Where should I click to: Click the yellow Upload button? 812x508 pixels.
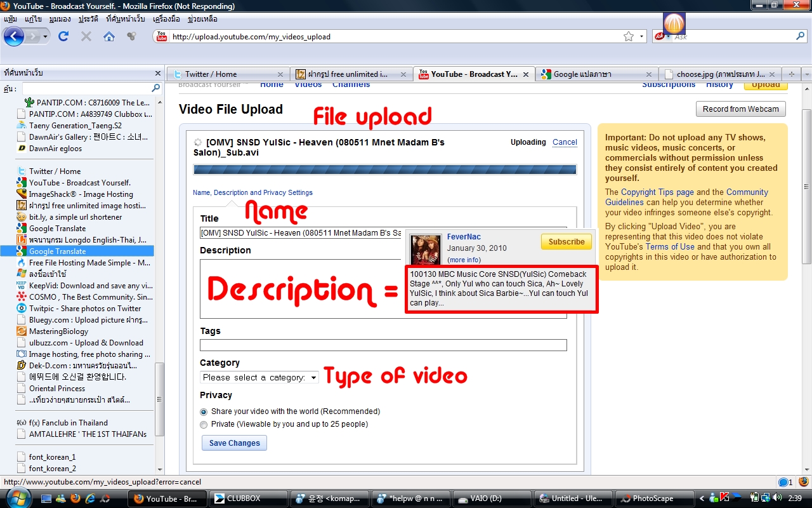coord(766,85)
